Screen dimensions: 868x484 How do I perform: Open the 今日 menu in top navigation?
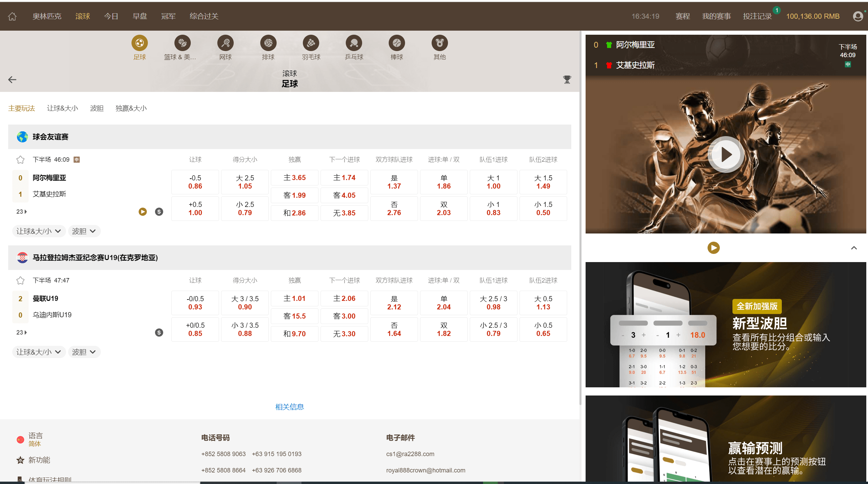111,16
